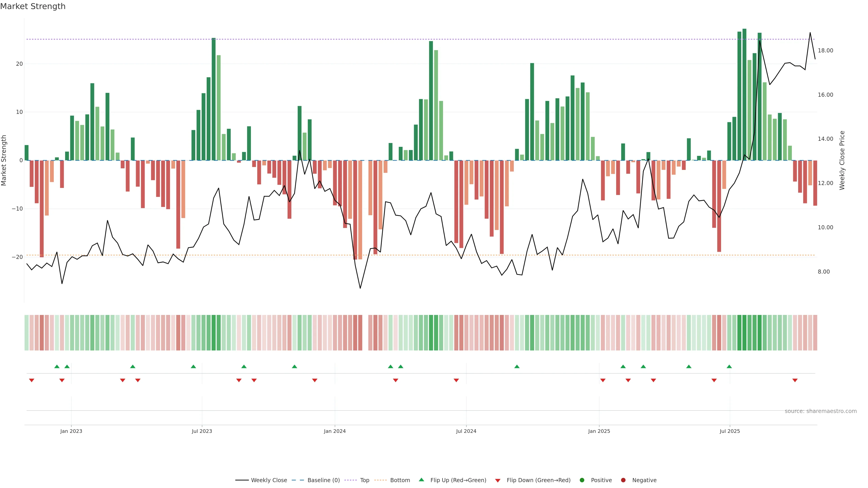Click the Jan 2024 x-axis label
Screen dimensions: 868x488
[335, 431]
